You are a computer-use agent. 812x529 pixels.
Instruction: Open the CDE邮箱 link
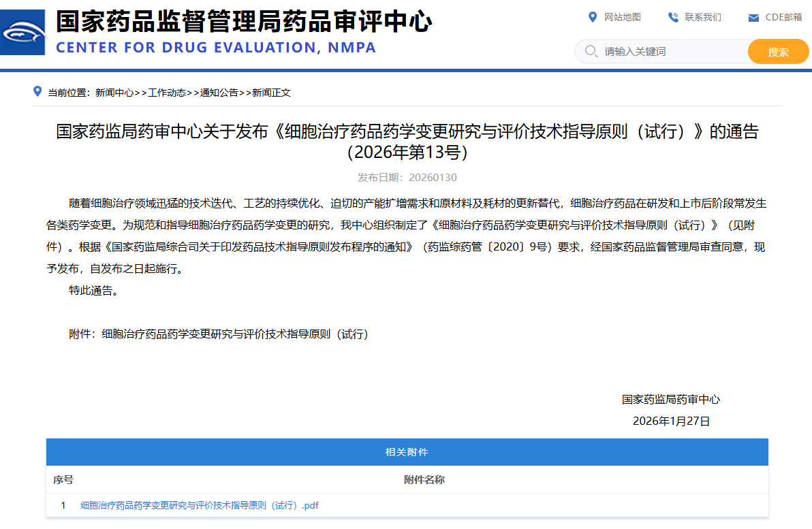(x=783, y=17)
